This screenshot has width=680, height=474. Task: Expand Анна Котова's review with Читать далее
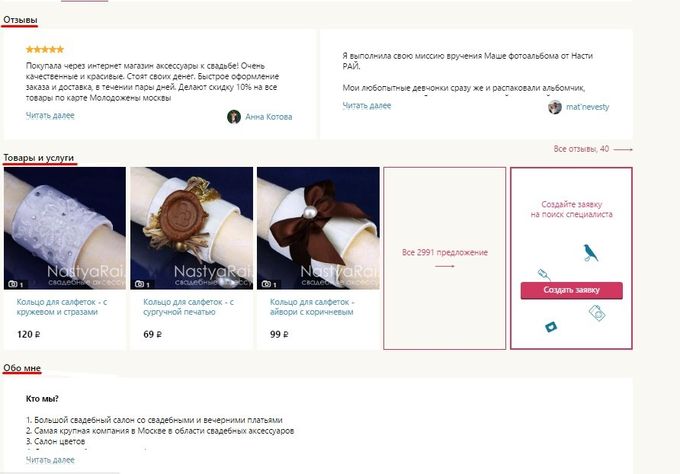[x=50, y=115]
